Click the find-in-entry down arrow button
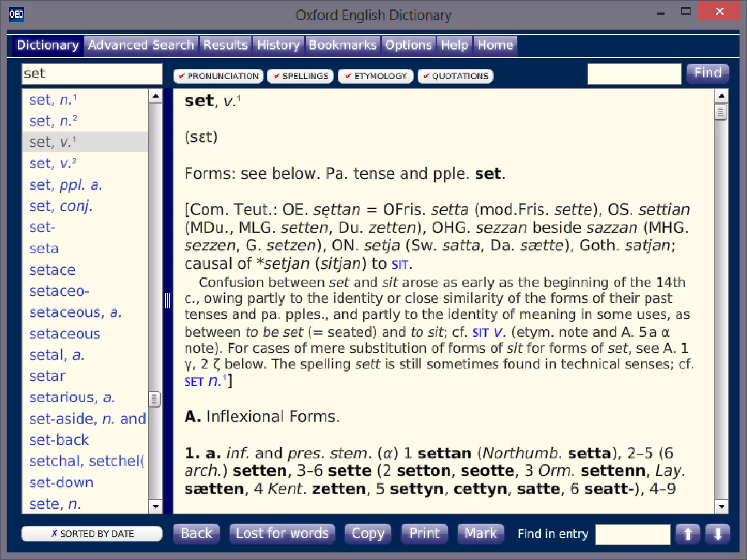Viewport: 747px width, 560px height. pos(717,534)
